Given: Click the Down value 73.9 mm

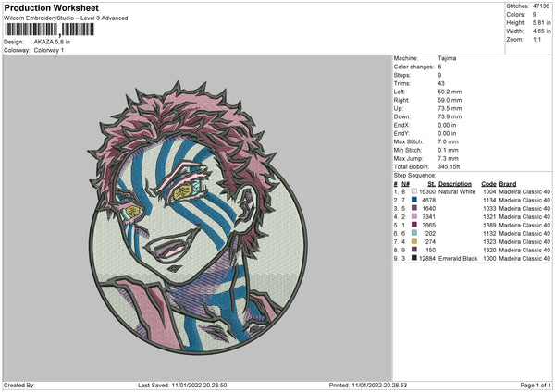Looking at the screenshot, I should (x=450, y=116).
